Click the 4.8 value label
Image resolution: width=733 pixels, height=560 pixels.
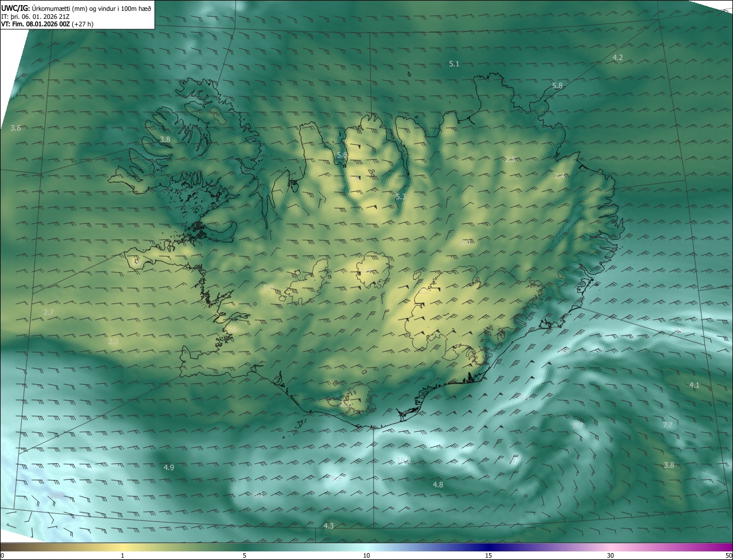click(438, 484)
